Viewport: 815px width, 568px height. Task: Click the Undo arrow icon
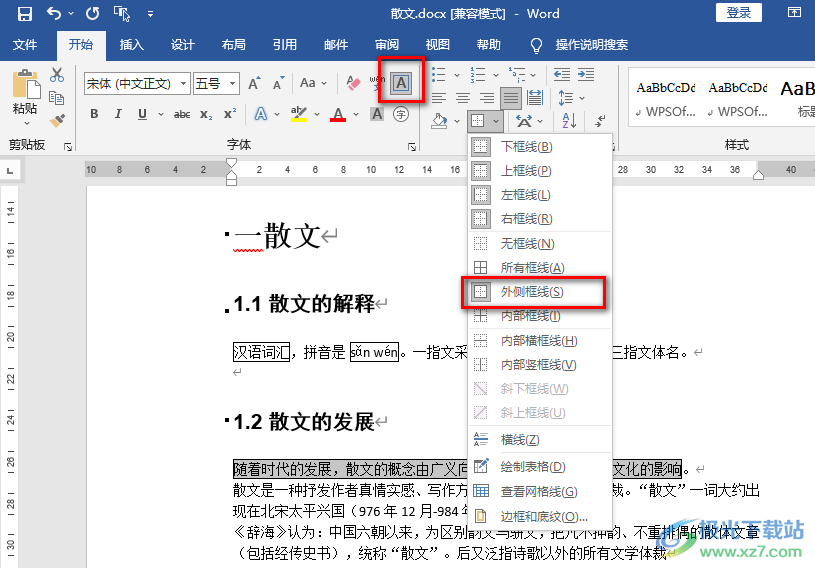pyautogui.click(x=54, y=13)
